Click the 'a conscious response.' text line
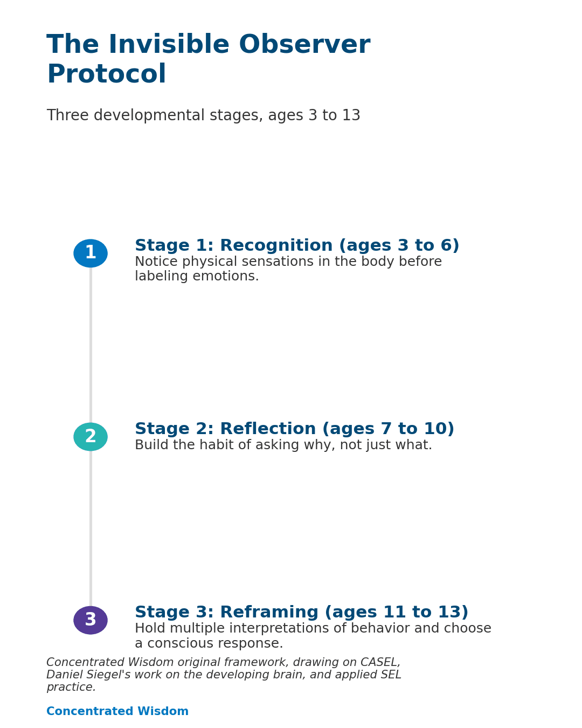 pyautogui.click(x=209, y=644)
